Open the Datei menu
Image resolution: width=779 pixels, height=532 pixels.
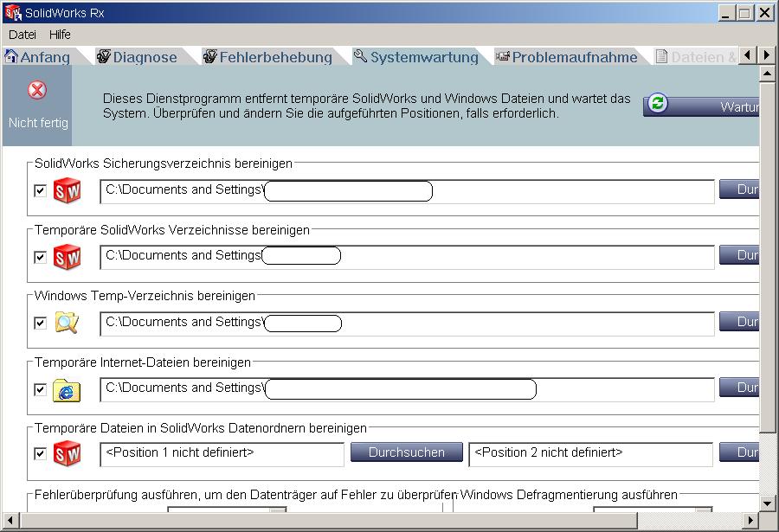(23, 35)
